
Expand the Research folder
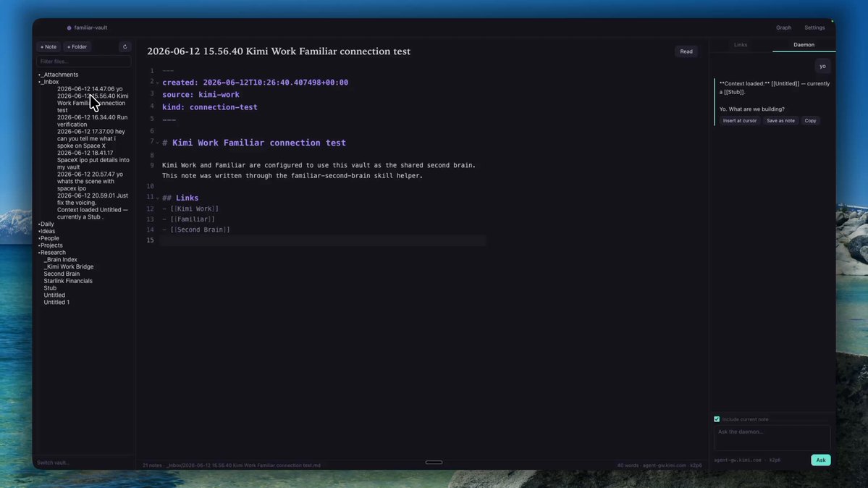pyautogui.click(x=52, y=253)
